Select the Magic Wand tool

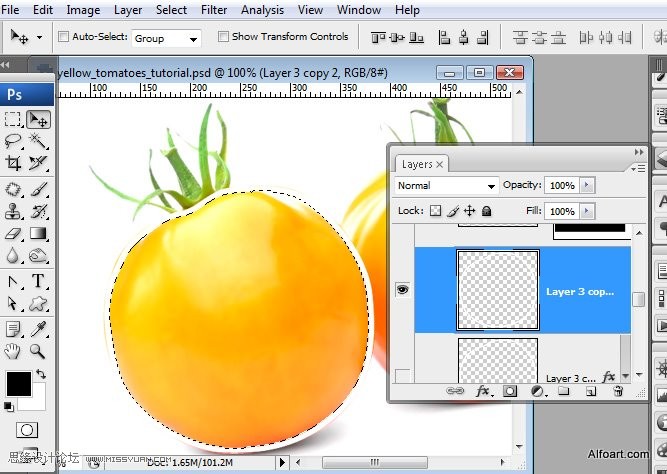(x=38, y=141)
